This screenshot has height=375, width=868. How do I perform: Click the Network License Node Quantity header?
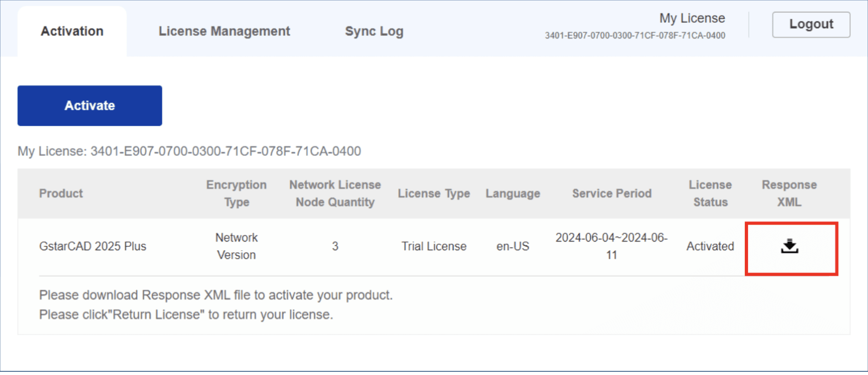point(335,194)
